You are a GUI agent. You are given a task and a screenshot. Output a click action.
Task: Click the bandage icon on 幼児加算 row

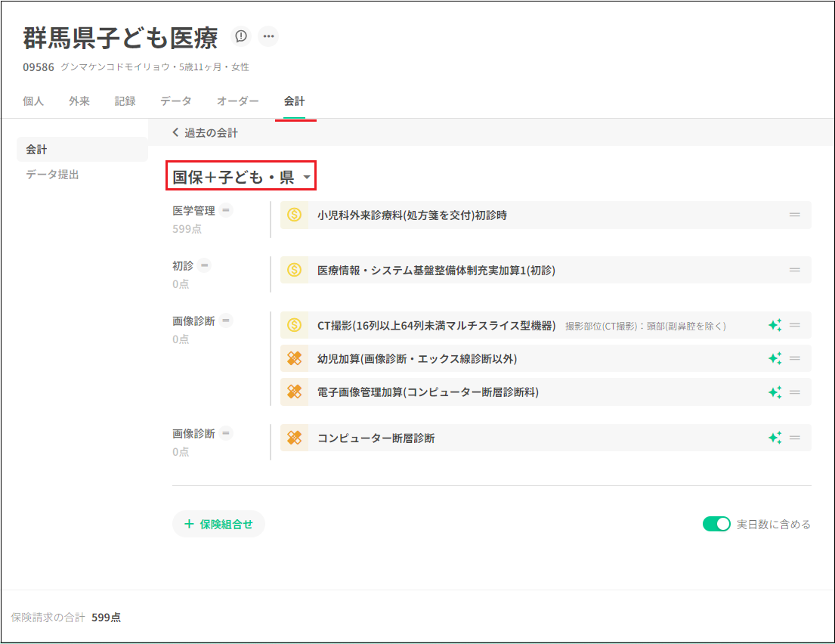[x=295, y=358]
